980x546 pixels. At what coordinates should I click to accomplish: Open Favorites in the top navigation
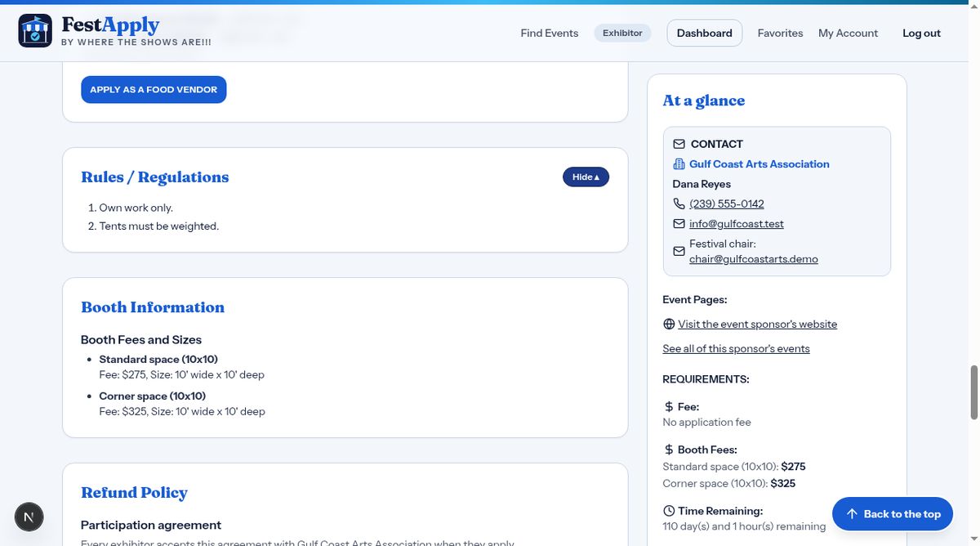coord(780,34)
